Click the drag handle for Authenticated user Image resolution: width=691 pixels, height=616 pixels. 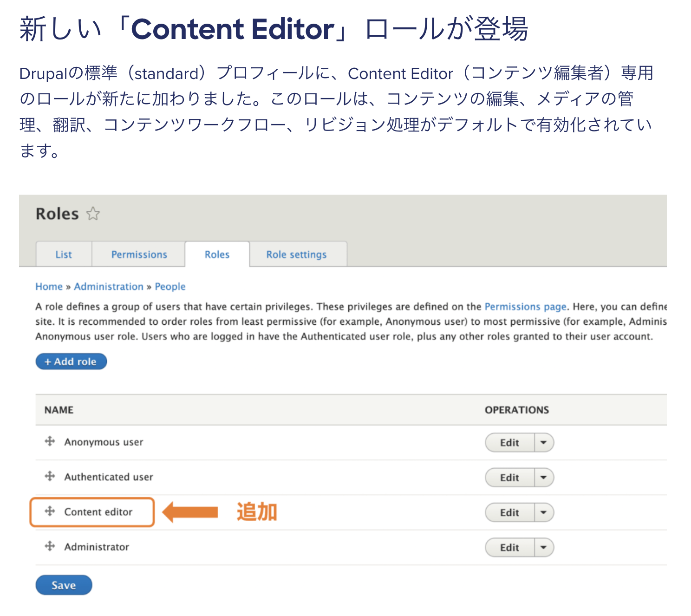tap(50, 476)
